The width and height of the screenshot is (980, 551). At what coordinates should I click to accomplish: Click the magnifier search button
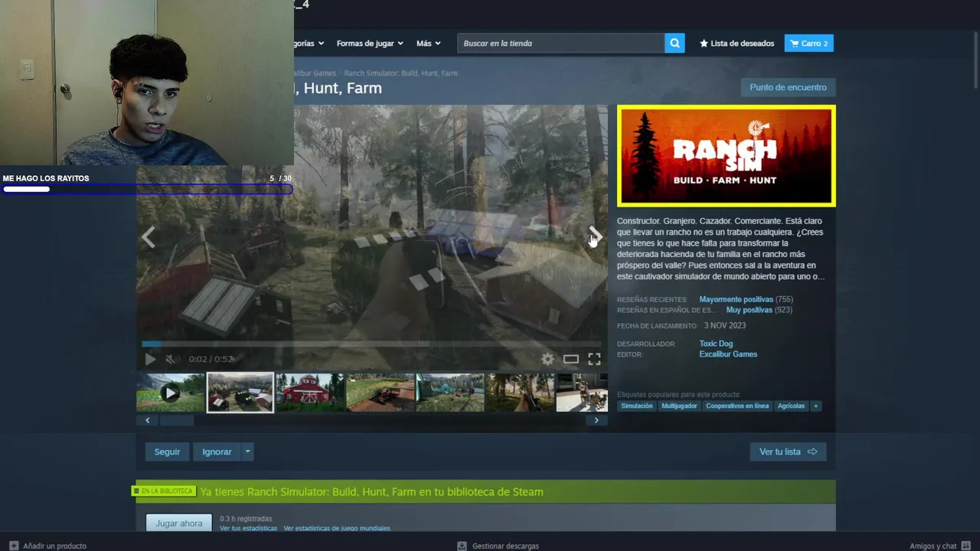pyautogui.click(x=675, y=44)
